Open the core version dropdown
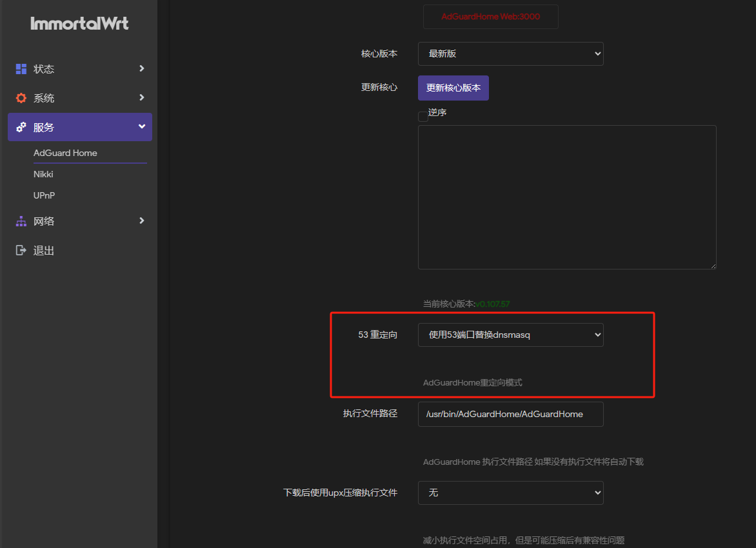 pos(510,54)
